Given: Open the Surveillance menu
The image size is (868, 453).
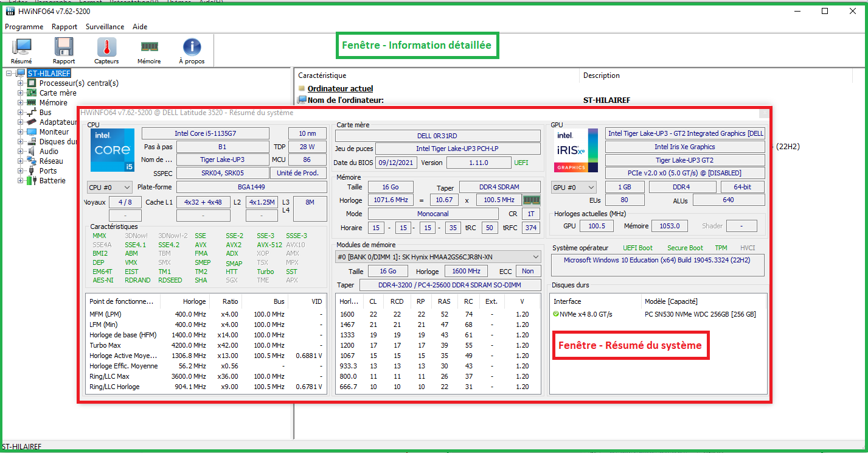Looking at the screenshot, I should coord(105,27).
